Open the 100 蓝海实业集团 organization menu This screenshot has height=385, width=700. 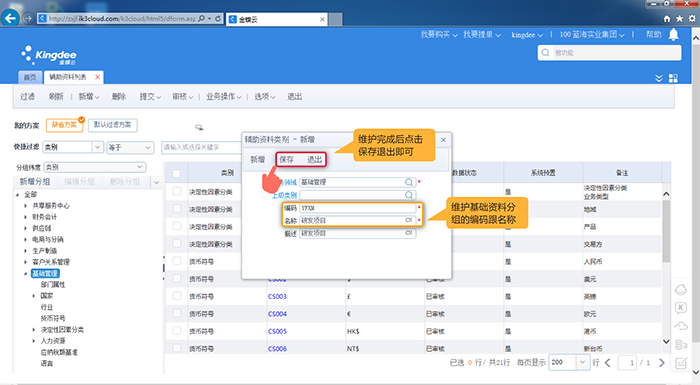(592, 34)
